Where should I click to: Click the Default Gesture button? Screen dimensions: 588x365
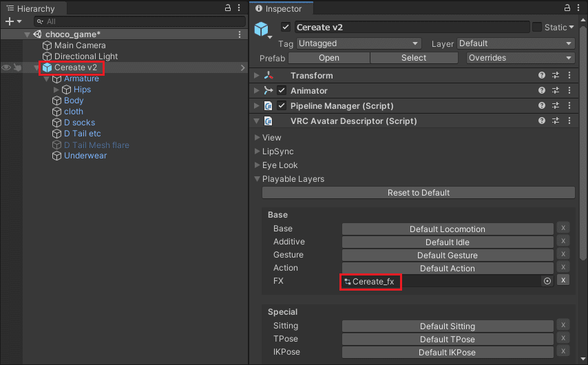(448, 255)
